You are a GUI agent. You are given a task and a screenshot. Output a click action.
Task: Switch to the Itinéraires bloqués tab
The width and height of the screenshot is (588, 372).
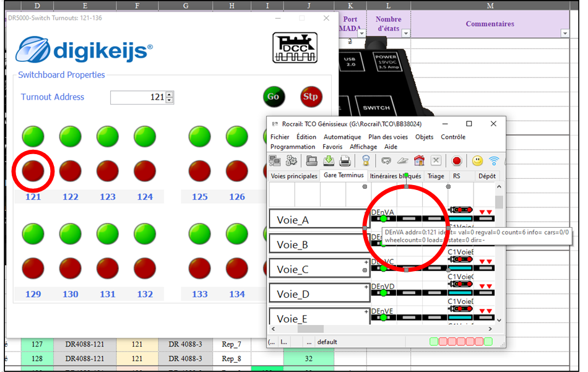coord(396,176)
